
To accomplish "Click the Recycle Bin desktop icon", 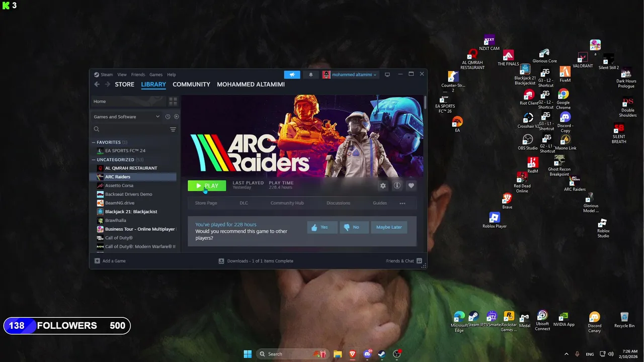I will tap(624, 320).
